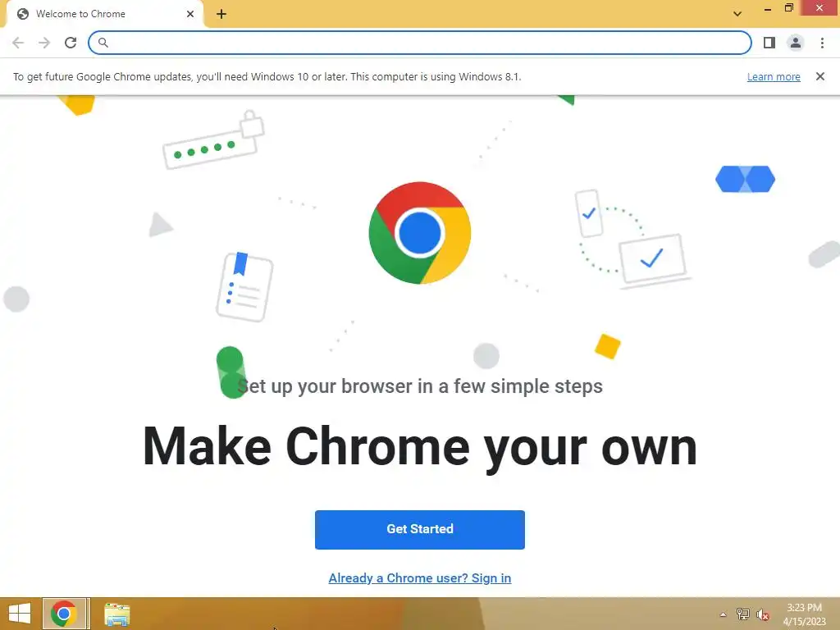
Task: Open the side panel
Action: coord(769,43)
